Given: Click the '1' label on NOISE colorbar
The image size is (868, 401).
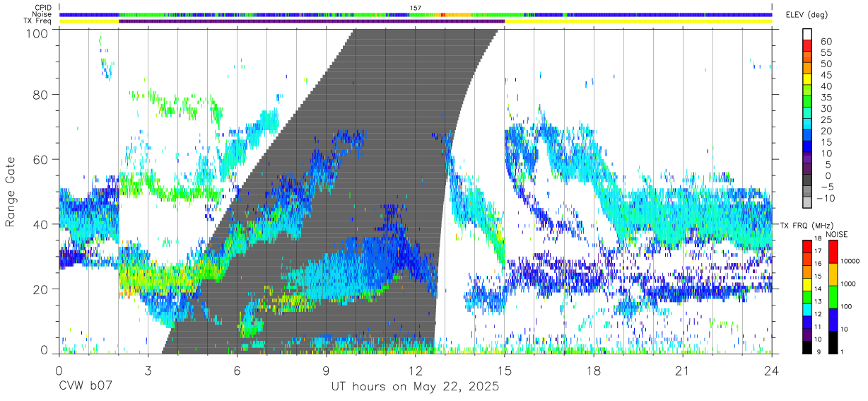Looking at the screenshot, I should (843, 351).
